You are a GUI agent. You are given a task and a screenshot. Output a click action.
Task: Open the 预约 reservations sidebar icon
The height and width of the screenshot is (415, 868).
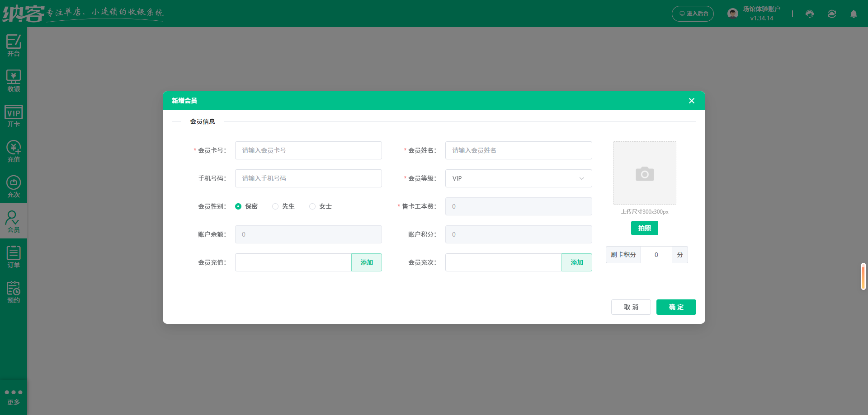coord(14,291)
